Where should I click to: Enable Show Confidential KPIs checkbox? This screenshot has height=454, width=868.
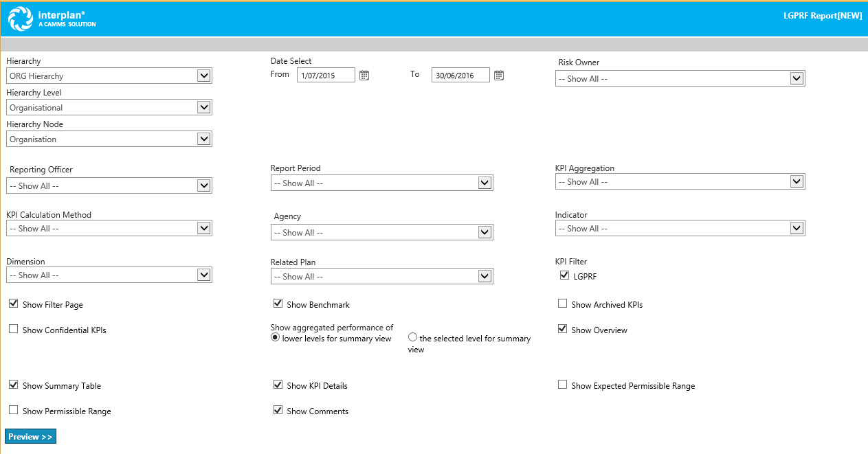(x=14, y=329)
